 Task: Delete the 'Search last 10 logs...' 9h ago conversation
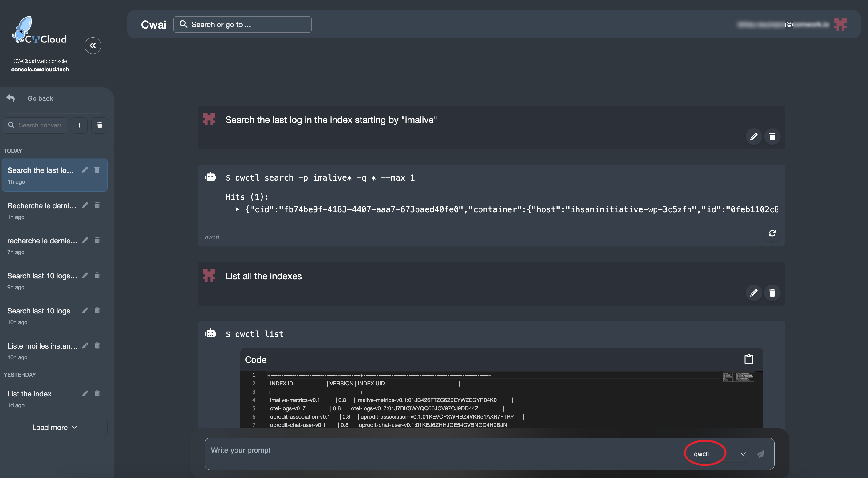pyautogui.click(x=97, y=275)
